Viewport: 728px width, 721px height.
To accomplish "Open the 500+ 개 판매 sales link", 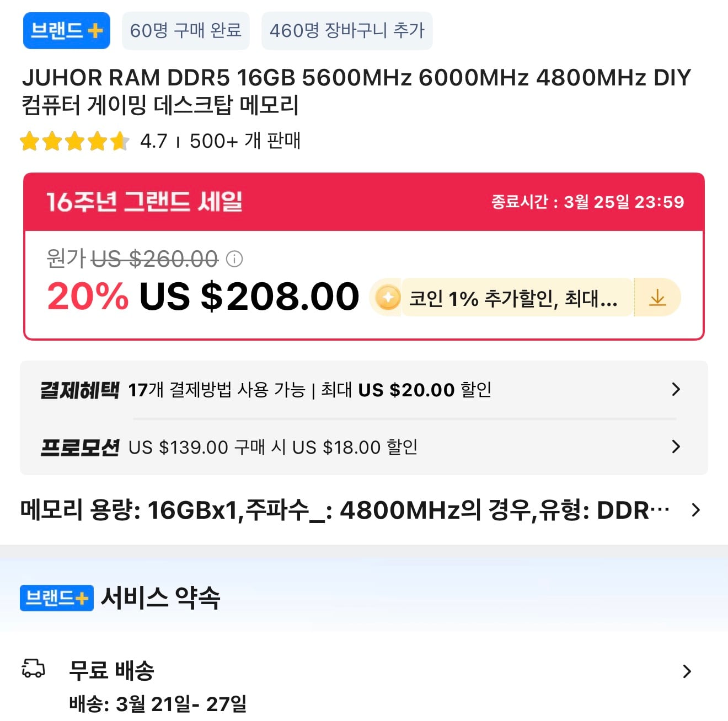I will 245,141.
